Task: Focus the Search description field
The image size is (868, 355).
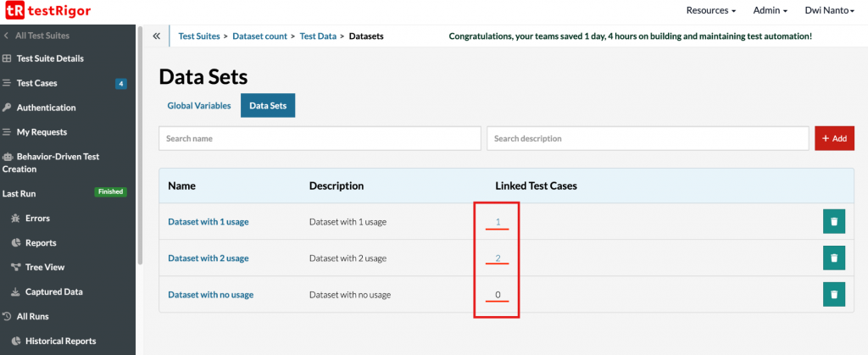Action: (x=648, y=138)
